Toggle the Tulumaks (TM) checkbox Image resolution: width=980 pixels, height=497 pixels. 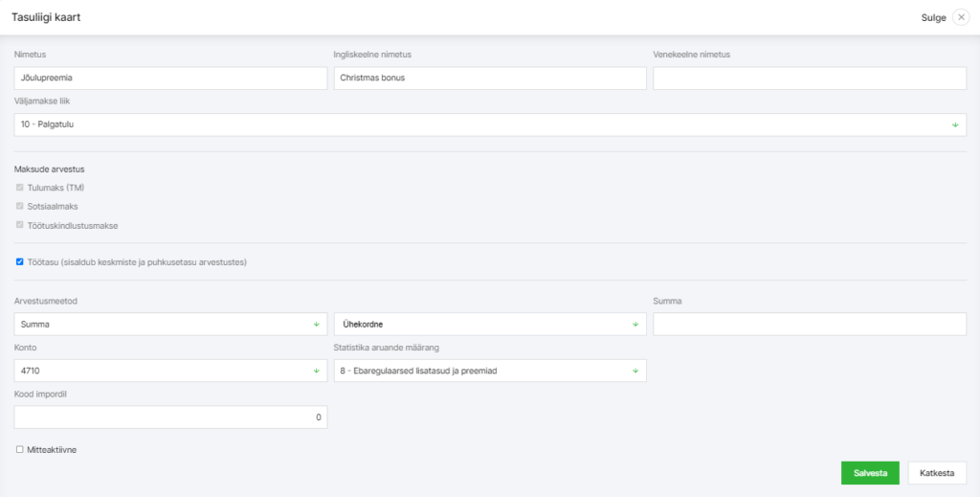tap(20, 187)
